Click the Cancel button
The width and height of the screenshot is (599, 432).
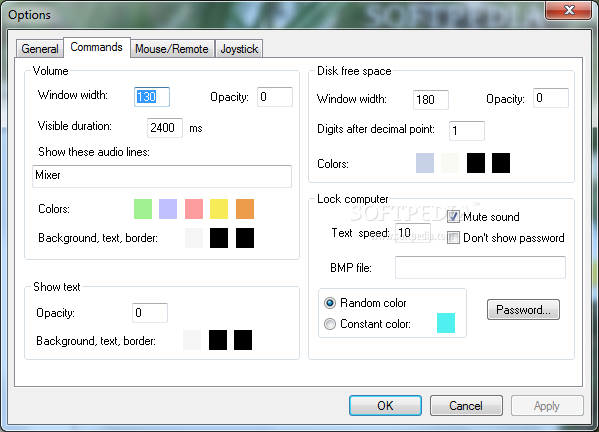click(466, 405)
